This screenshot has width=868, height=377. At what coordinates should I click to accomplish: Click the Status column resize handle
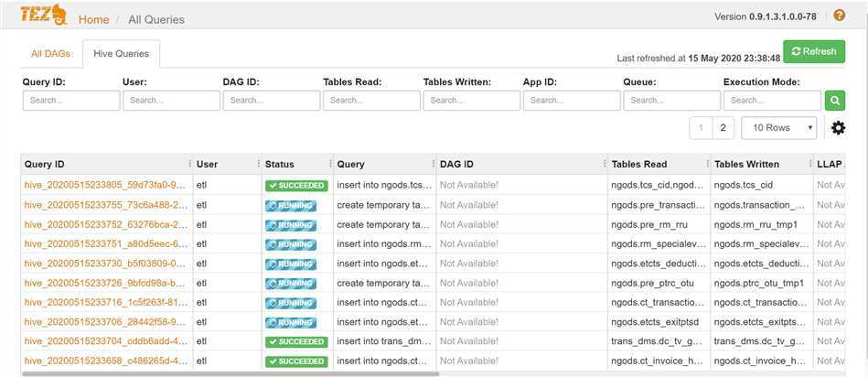329,164
